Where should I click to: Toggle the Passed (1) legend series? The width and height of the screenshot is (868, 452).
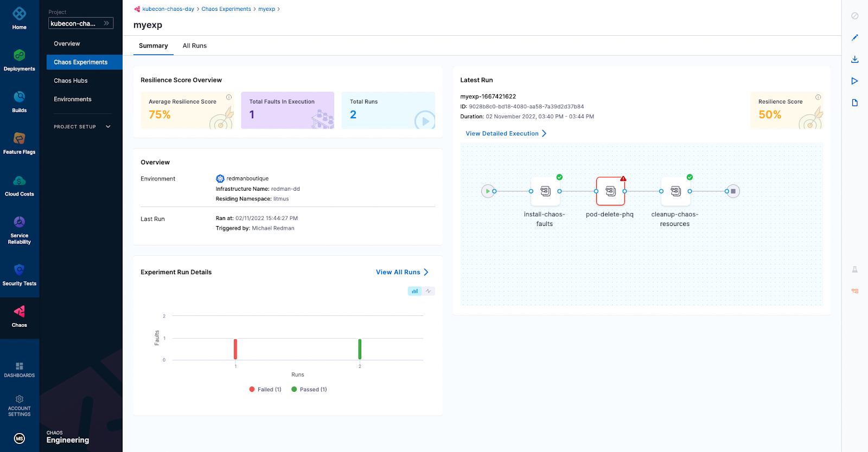[x=309, y=389]
